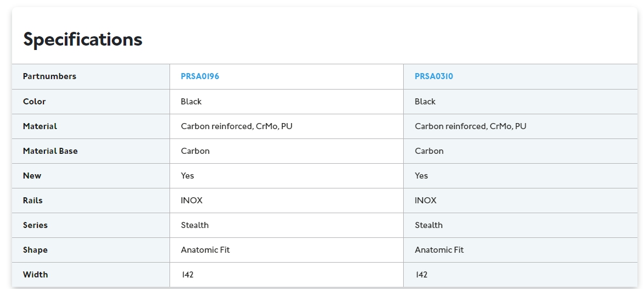The height and width of the screenshot is (289, 644).
Task: Click Anatomic Fit shape value under PRSA0310
Action: pos(439,249)
